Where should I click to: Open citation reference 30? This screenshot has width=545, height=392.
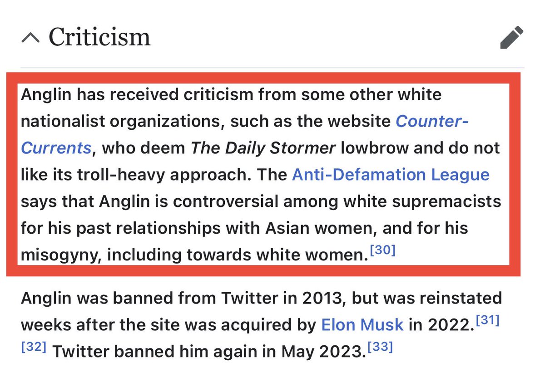tap(383, 250)
